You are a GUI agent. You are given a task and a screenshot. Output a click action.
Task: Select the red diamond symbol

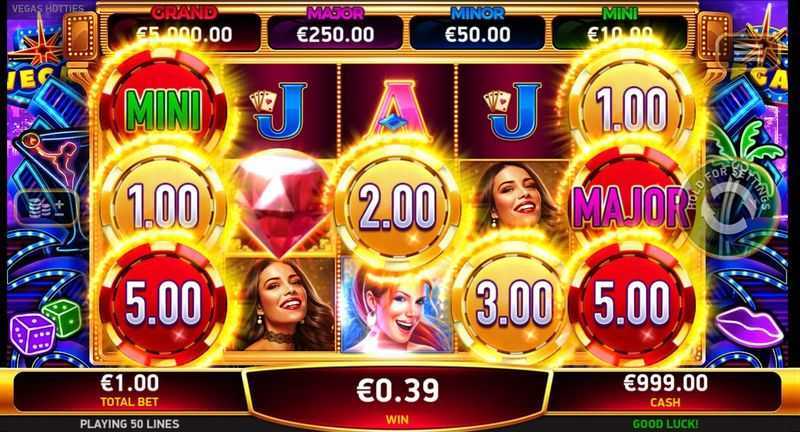coord(280,202)
